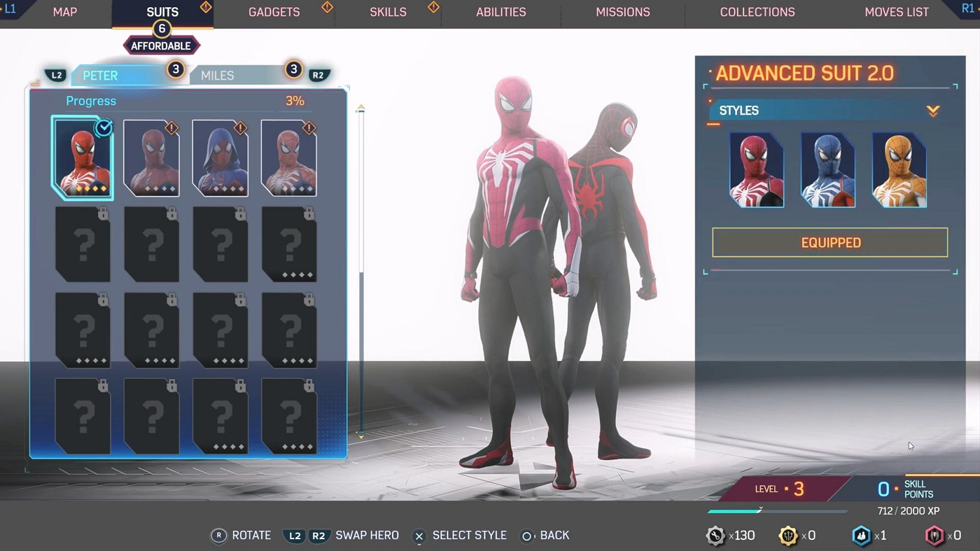Open the Skills tab
The image size is (980, 551).
[388, 12]
